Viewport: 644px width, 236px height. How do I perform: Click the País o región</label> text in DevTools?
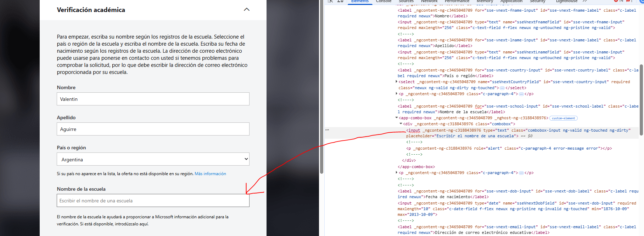click(x=469, y=76)
